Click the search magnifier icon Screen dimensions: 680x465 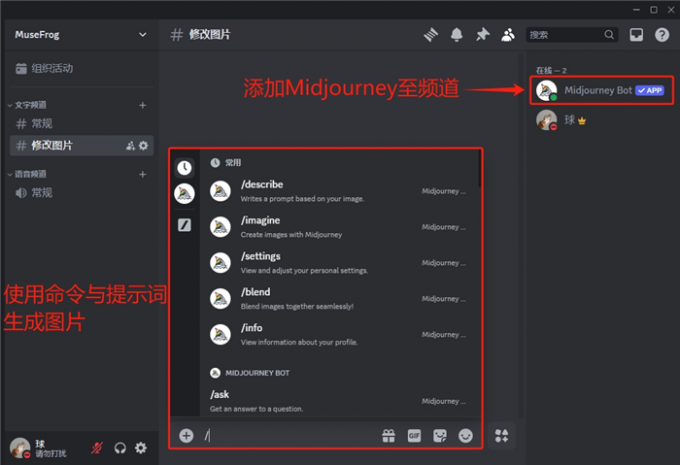point(609,35)
